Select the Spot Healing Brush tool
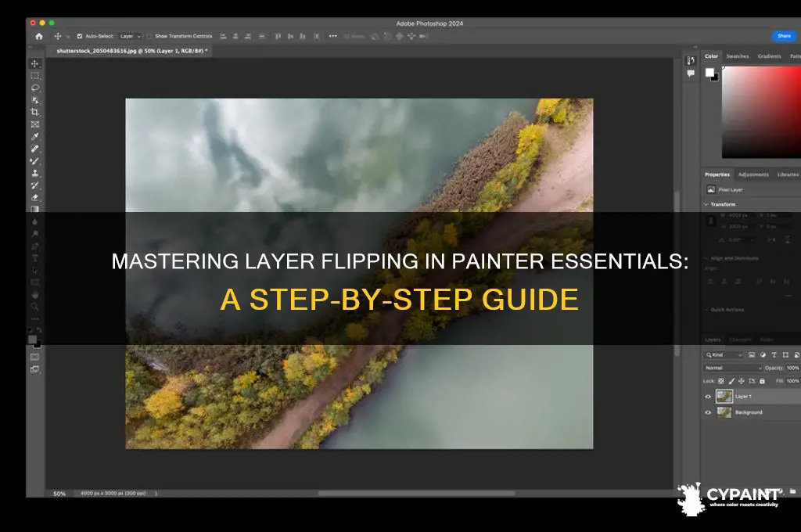The image size is (801, 532). (x=34, y=149)
